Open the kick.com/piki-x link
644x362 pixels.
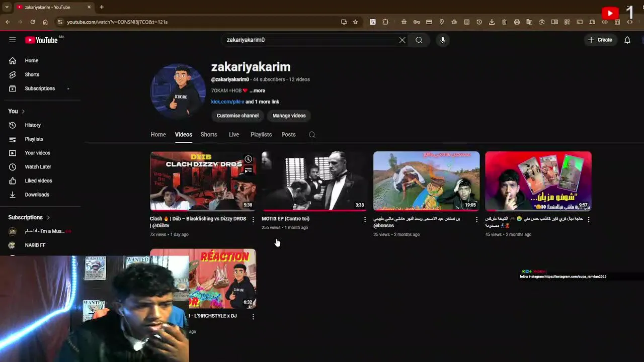coord(227,102)
